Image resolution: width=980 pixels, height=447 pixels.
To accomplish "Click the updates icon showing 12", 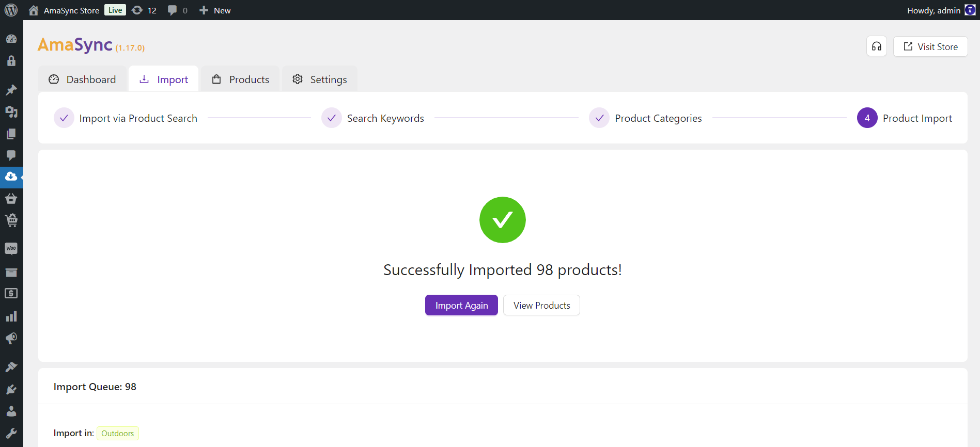I will click(x=144, y=10).
